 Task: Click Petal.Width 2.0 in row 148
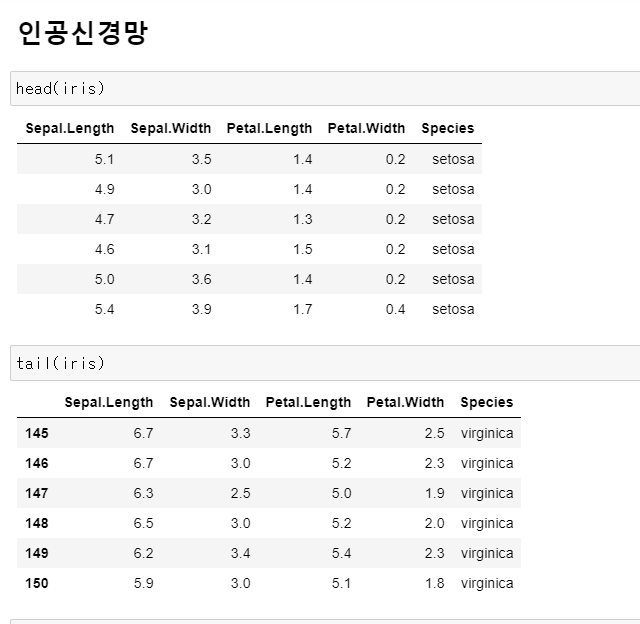[x=434, y=523]
